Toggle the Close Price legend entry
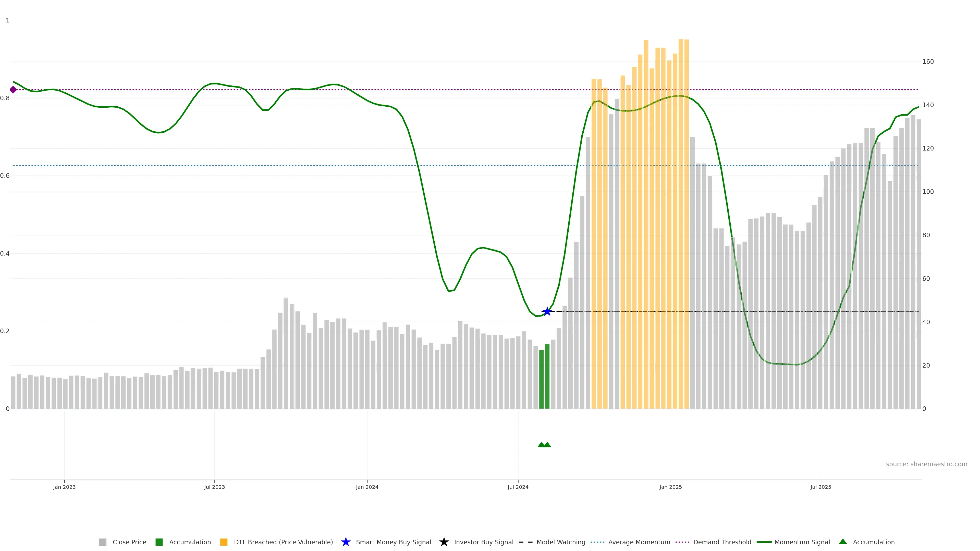The height and width of the screenshot is (551, 980). [x=129, y=542]
